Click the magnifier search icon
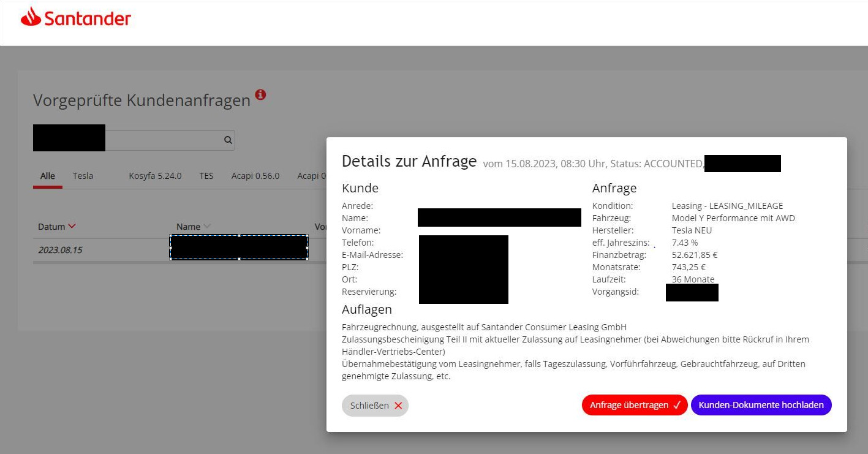This screenshot has width=868, height=454. coord(228,140)
